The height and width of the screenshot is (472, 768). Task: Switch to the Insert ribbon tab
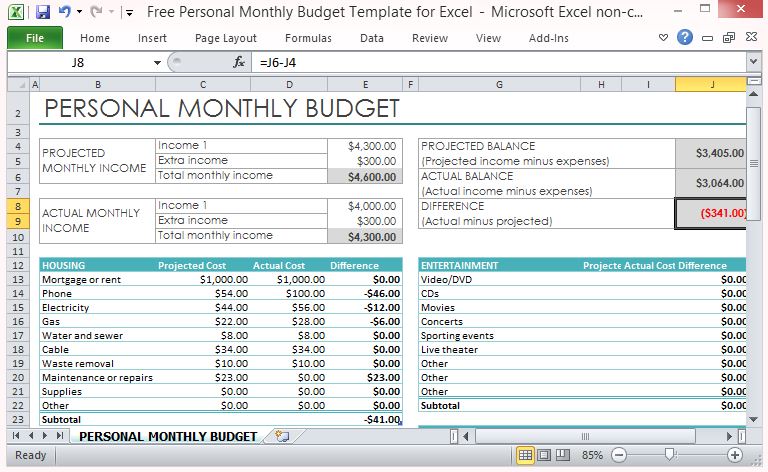(152, 38)
